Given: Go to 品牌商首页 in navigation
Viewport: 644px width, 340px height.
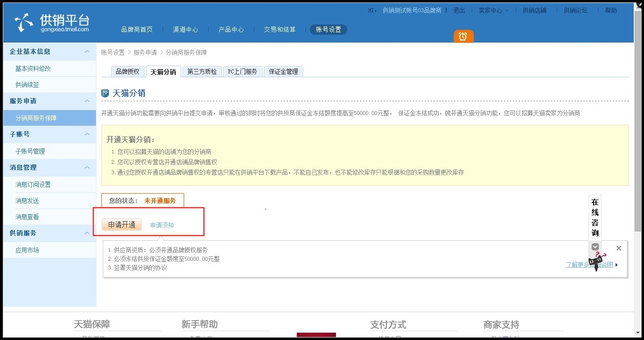Looking at the screenshot, I should coord(137,29).
